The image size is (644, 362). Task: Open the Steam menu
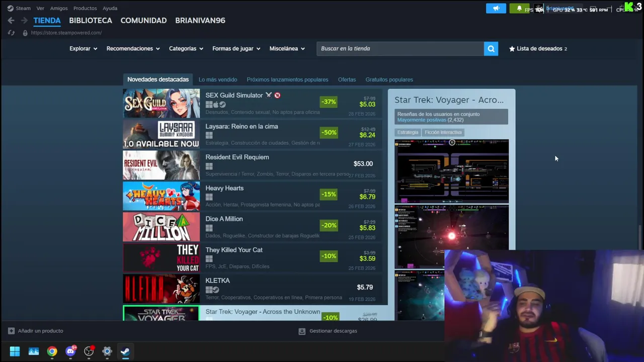[x=23, y=8]
